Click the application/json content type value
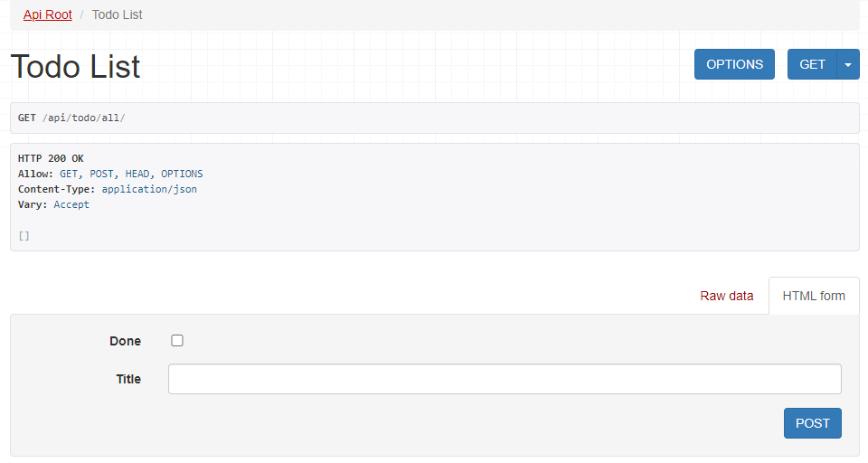Viewport: 868px width, 463px height. tap(149, 189)
